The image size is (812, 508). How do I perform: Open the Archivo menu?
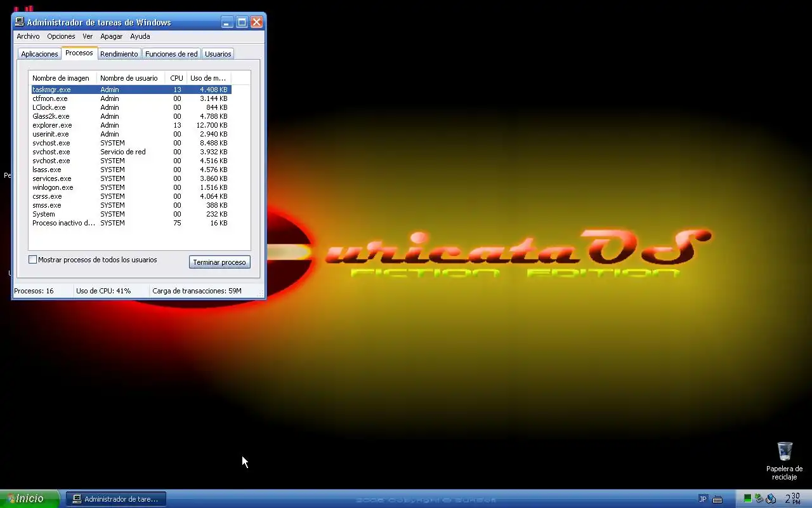28,36
